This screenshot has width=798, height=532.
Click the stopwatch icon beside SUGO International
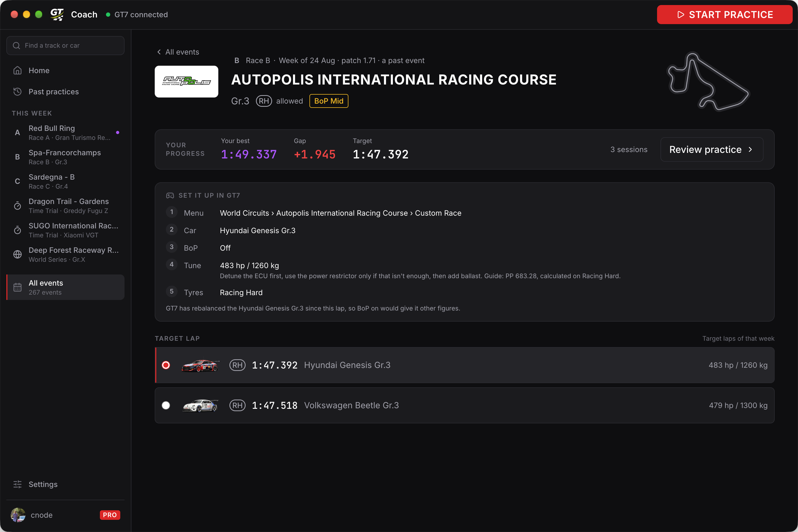coord(17,230)
